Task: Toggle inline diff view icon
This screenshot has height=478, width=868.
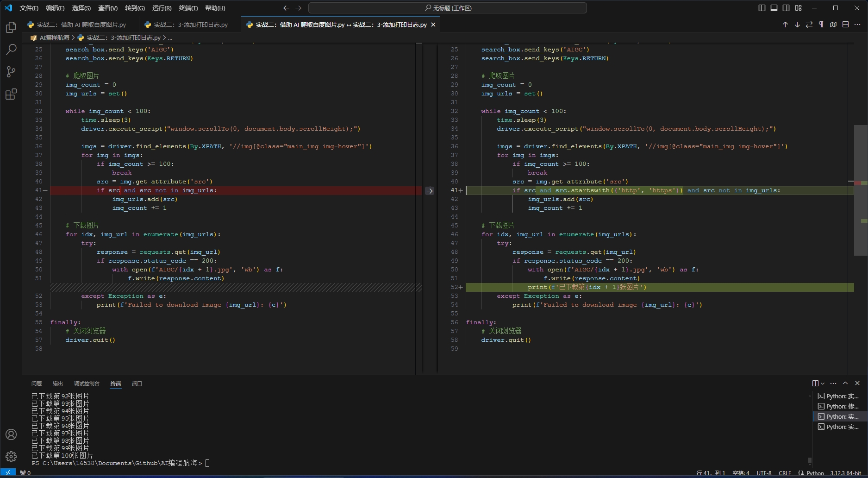Action: (845, 25)
